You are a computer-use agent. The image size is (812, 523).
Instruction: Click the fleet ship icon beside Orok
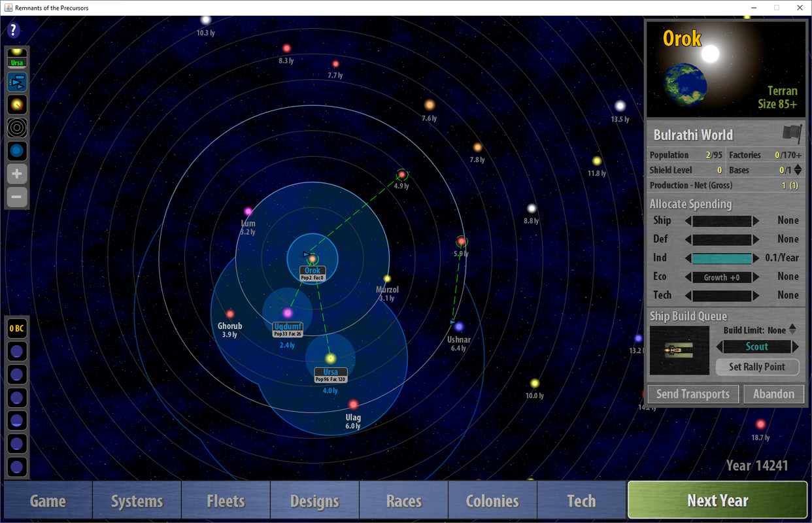(306, 254)
